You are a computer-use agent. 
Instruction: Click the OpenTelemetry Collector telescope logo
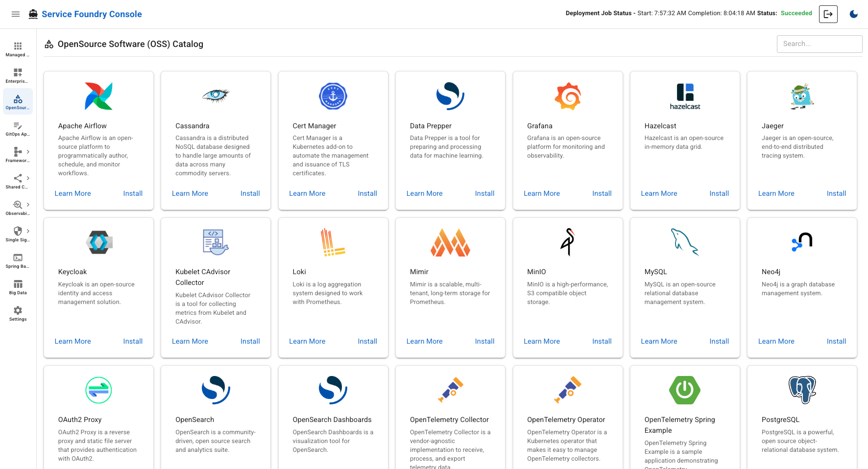pos(450,390)
